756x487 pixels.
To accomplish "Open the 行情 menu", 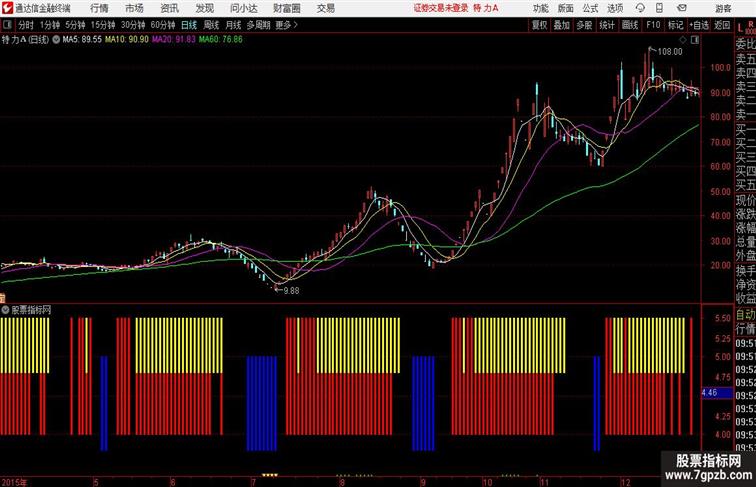I will 99,8.
